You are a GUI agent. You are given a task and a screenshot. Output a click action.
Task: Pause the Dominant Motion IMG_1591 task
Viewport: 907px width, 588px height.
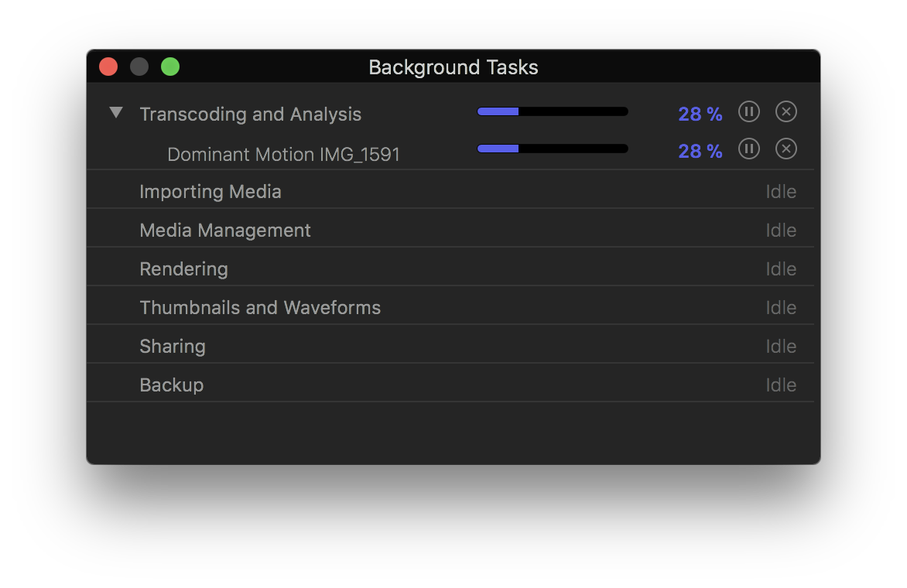coord(748,149)
